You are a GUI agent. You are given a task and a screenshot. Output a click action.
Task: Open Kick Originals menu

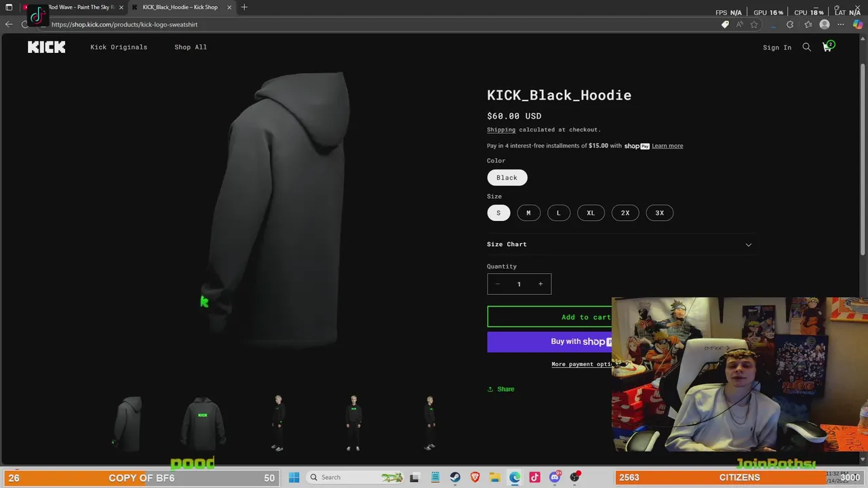pyautogui.click(x=119, y=47)
